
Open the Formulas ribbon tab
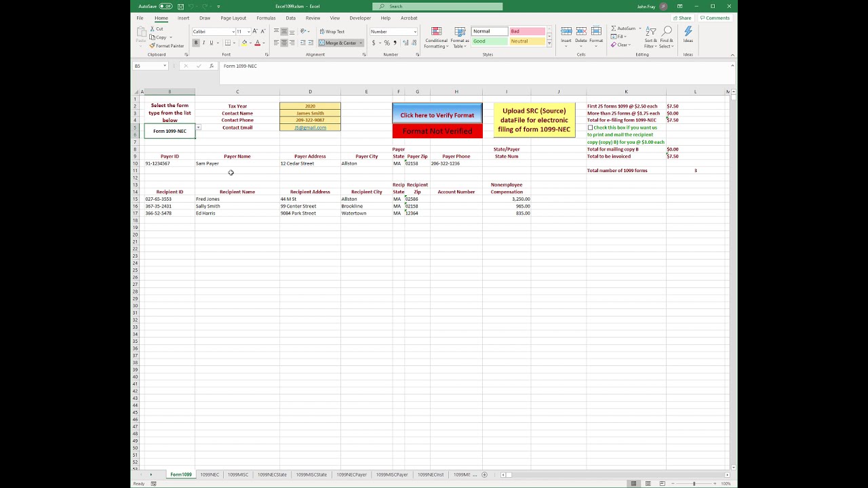pos(266,18)
